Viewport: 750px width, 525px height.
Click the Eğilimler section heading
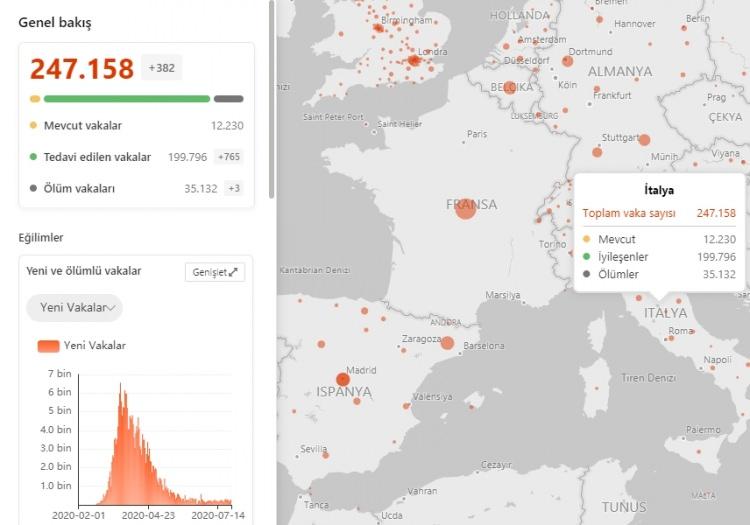tap(41, 238)
